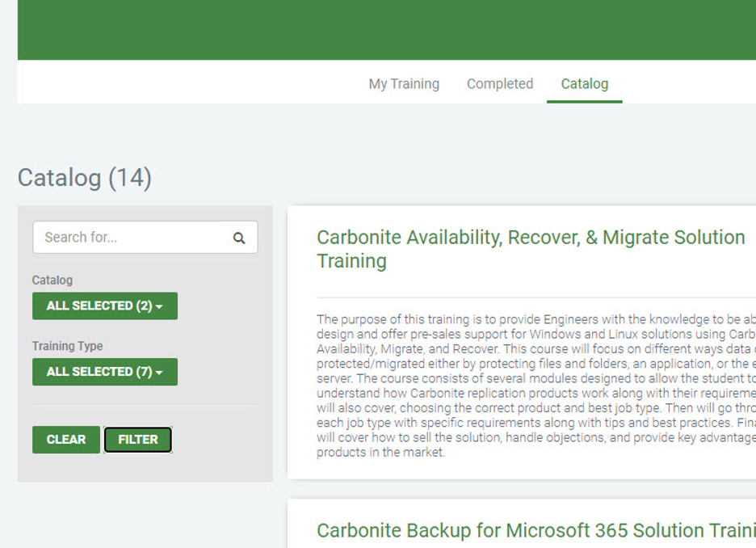
Task: Expand Training Type All Selected (7) dropdown
Action: (x=105, y=372)
